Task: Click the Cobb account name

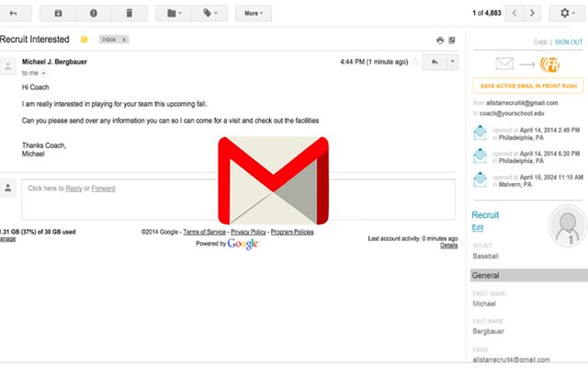Action: pos(540,42)
